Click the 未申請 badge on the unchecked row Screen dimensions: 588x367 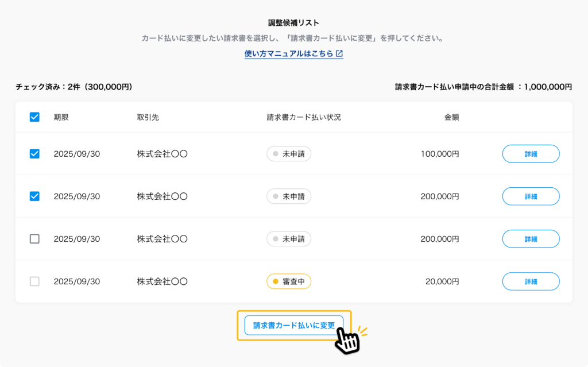[x=289, y=239]
